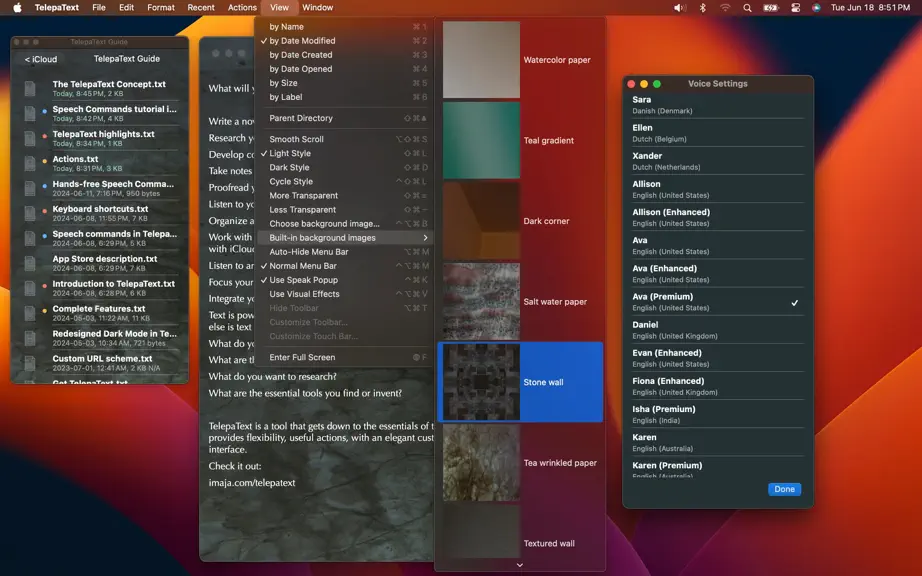
Task: Open the TelepaText app menu
Action: (56, 8)
